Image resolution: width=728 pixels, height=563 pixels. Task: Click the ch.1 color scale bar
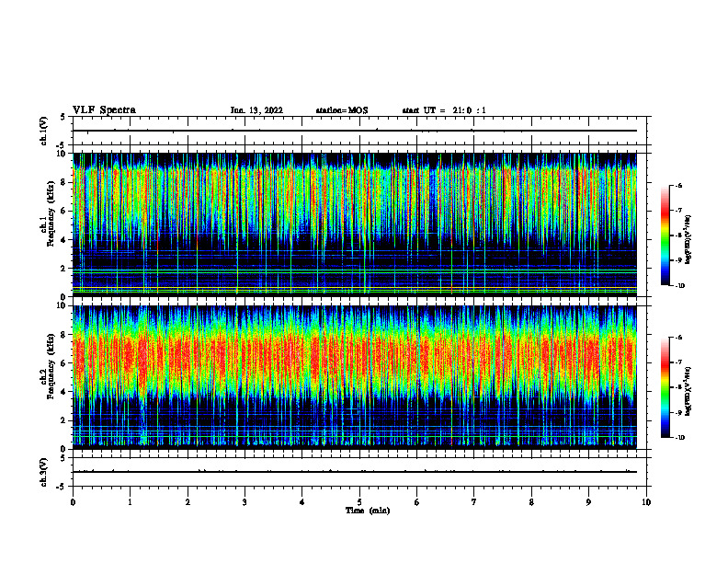pos(665,236)
